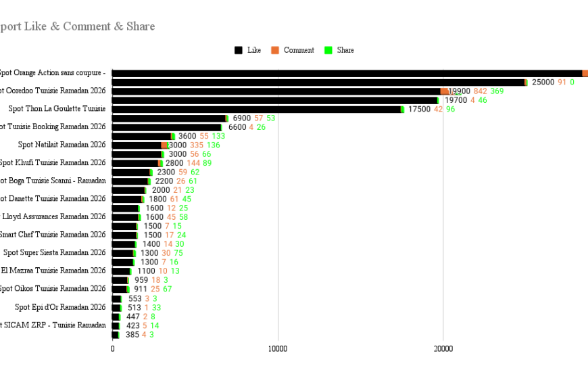
Task: Select the Share legend label
Action: point(345,50)
